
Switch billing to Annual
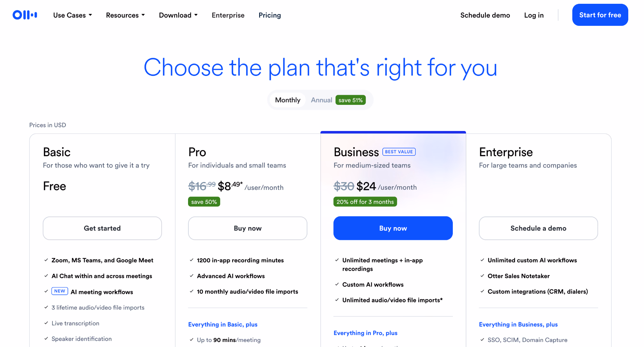pyautogui.click(x=321, y=100)
